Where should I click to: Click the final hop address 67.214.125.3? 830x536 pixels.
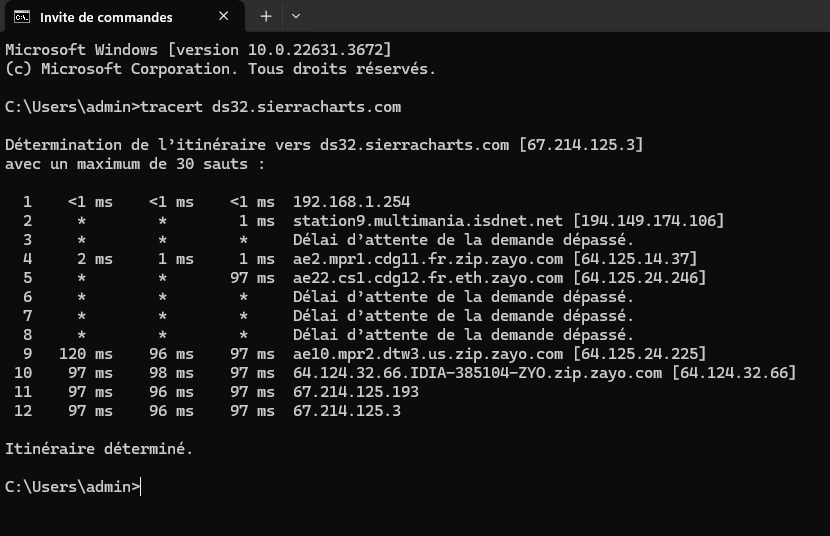pyautogui.click(x=347, y=411)
